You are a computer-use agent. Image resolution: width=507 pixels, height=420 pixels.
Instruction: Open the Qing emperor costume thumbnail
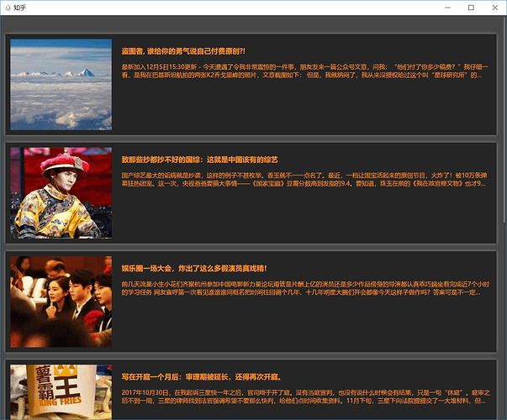[x=61, y=193]
